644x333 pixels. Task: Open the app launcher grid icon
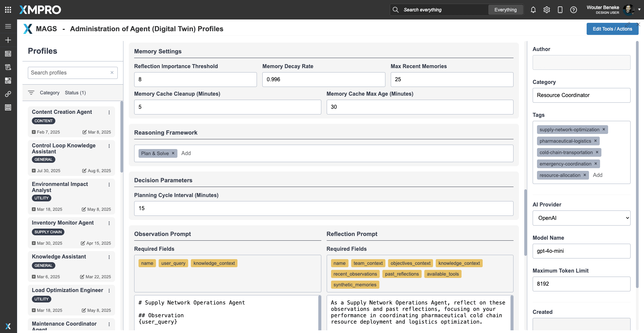tap(8, 10)
